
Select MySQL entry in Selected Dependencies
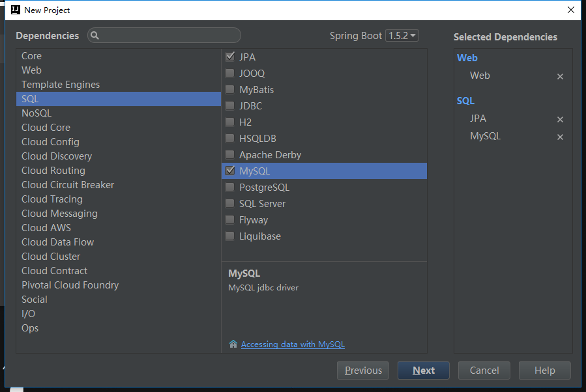click(485, 136)
